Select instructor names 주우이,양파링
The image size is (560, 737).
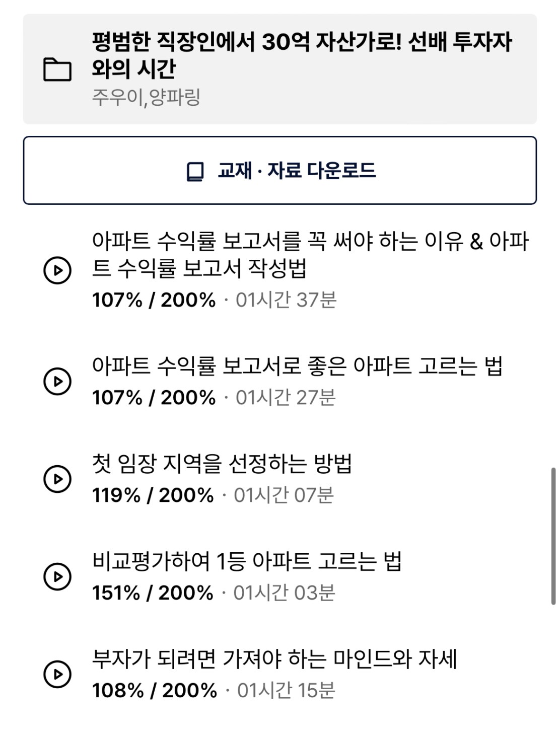click(146, 97)
